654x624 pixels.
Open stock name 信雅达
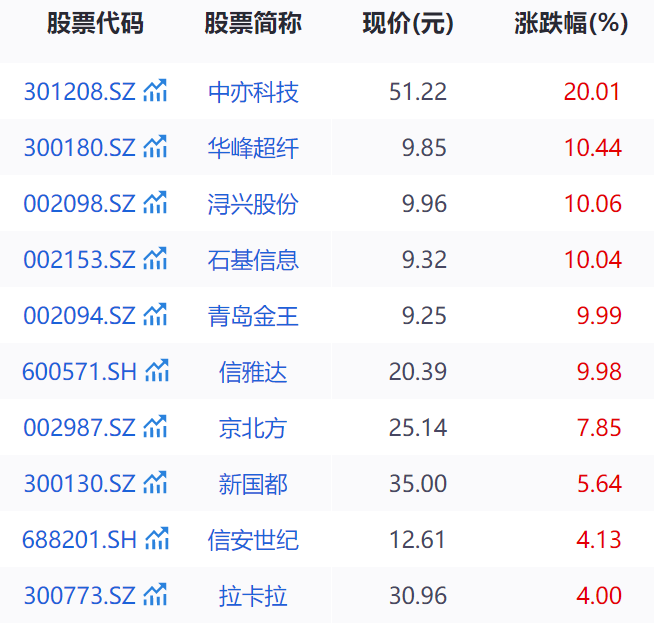[253, 372]
